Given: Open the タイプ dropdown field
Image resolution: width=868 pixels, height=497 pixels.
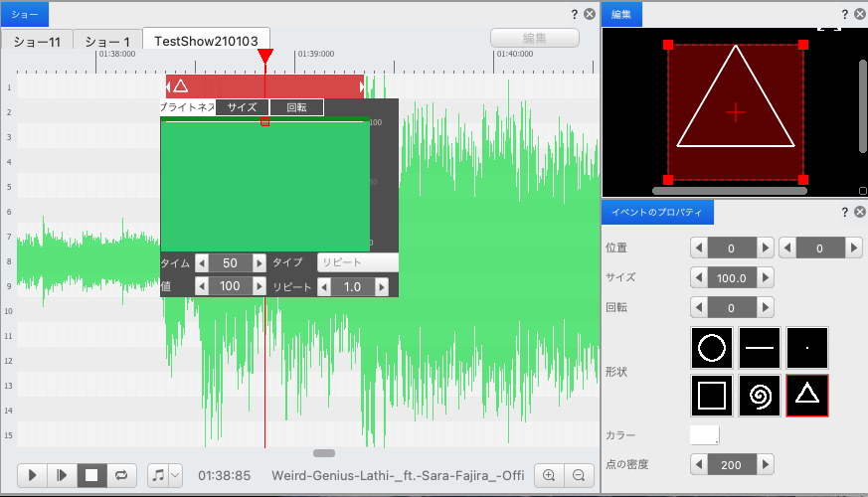Looking at the screenshot, I should coord(357,262).
